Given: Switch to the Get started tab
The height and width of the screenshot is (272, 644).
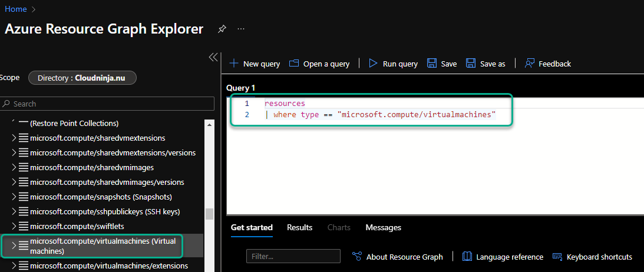Looking at the screenshot, I should coord(252,227).
